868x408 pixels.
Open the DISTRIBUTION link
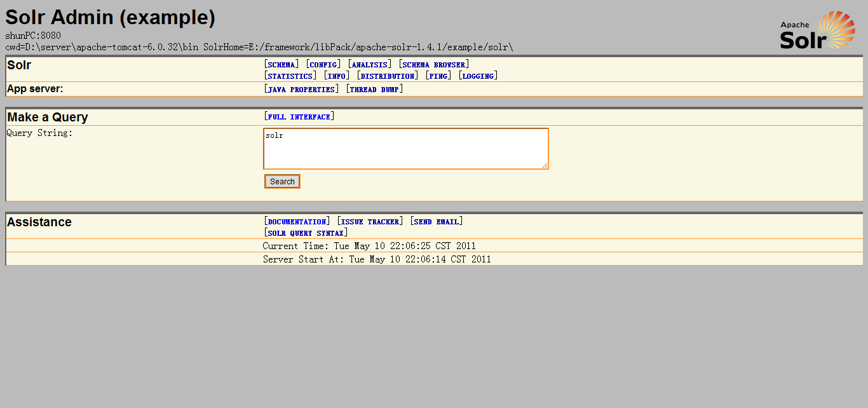[x=388, y=76]
